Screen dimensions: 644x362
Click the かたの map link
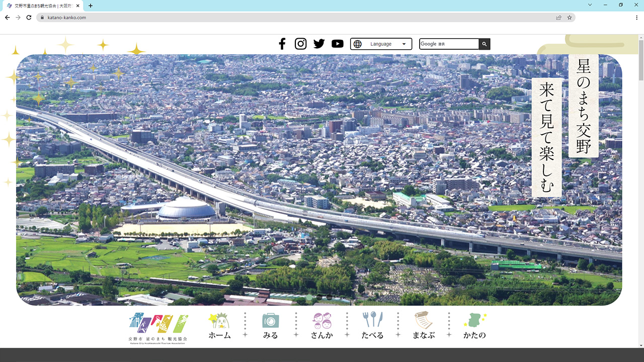point(474,326)
